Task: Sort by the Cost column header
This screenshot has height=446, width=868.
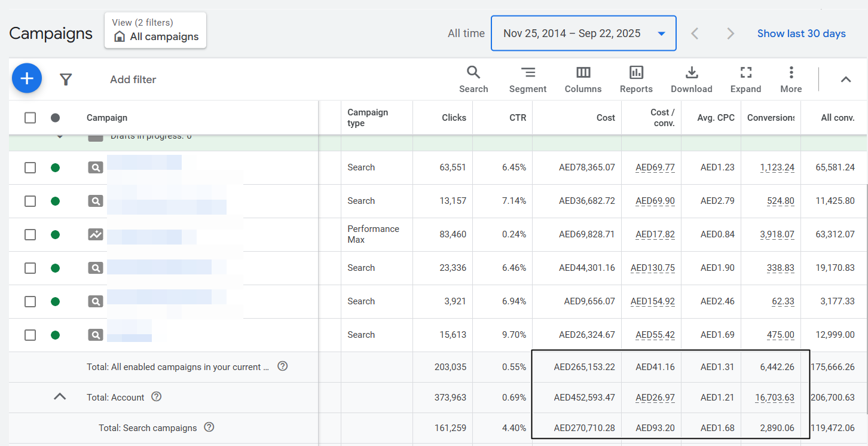Action: pyautogui.click(x=605, y=118)
